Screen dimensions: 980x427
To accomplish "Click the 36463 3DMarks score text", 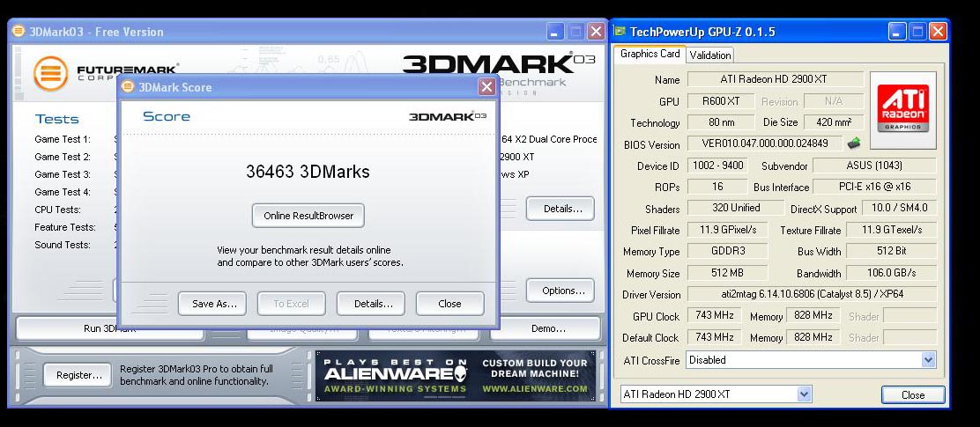I will 308,172.
